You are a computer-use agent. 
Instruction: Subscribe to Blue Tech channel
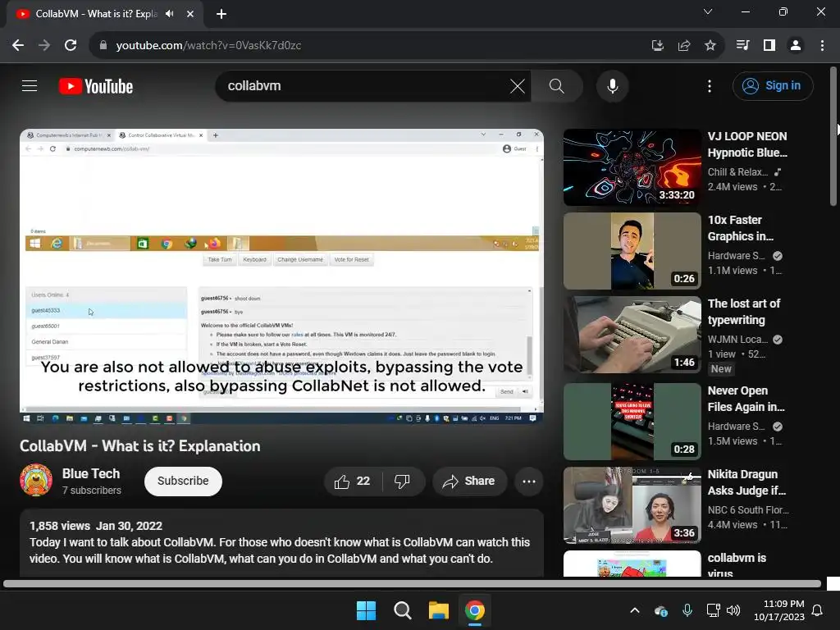click(183, 481)
